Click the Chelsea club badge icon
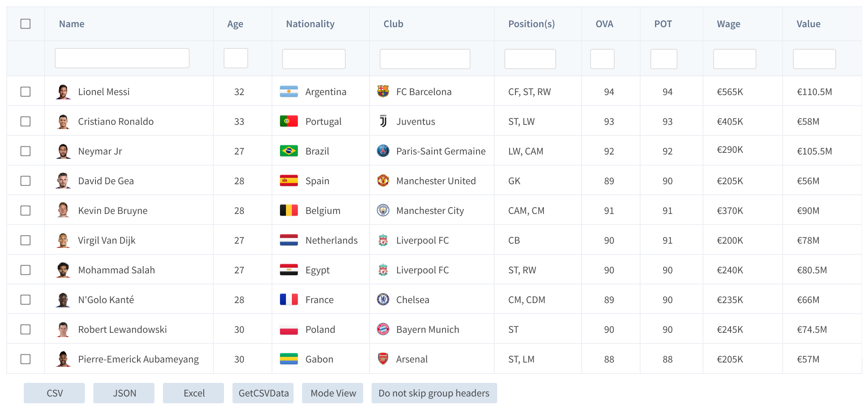The height and width of the screenshot is (416, 868). pyautogui.click(x=383, y=299)
